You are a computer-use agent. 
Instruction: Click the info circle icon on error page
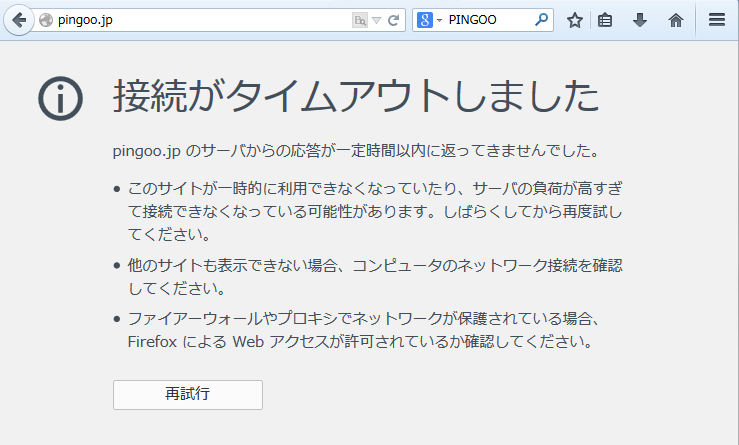click(x=60, y=99)
